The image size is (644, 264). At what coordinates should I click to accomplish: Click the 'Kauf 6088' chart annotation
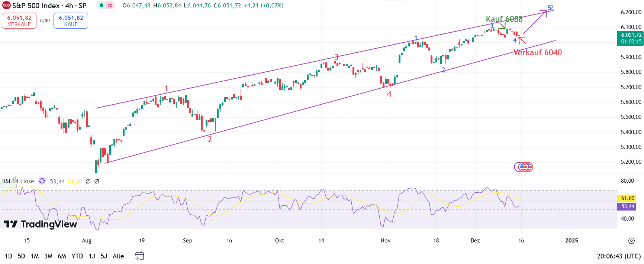click(504, 19)
